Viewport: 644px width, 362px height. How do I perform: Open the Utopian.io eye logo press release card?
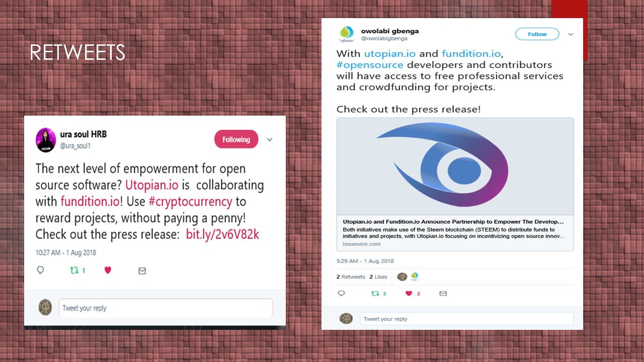[x=455, y=184]
